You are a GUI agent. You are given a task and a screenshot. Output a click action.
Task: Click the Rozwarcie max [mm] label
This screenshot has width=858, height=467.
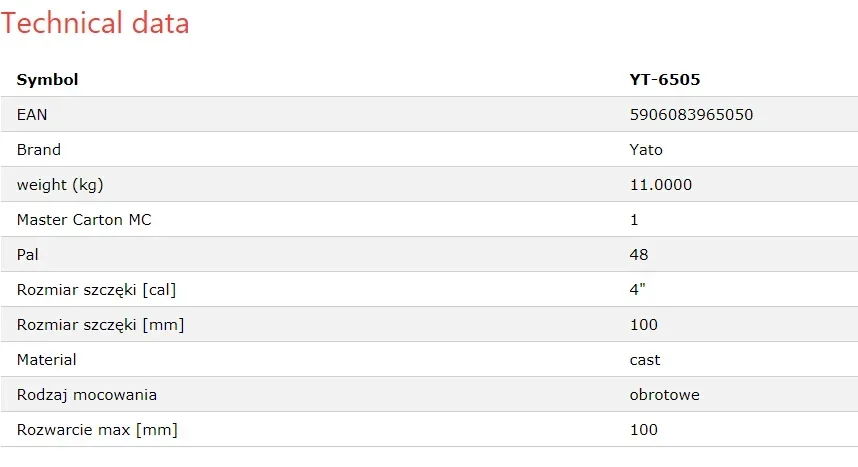(97, 430)
